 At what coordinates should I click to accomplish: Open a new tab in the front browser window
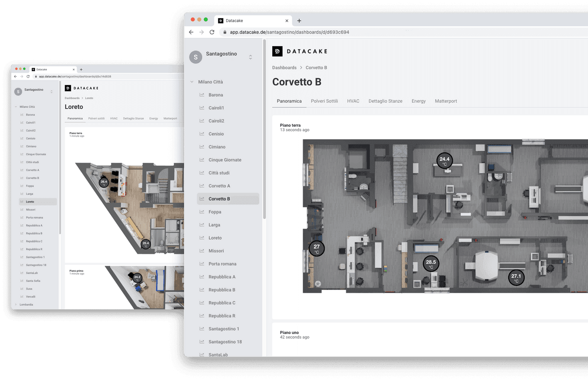point(299,20)
